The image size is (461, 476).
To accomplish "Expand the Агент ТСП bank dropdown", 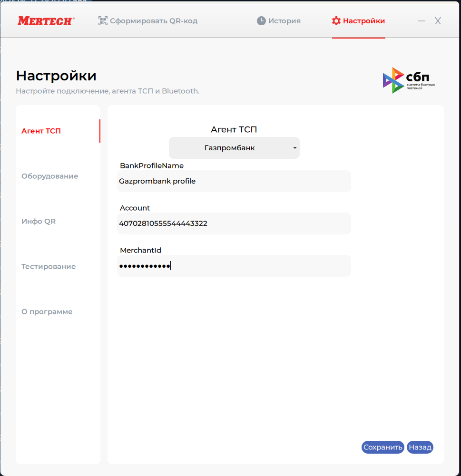I will point(234,148).
